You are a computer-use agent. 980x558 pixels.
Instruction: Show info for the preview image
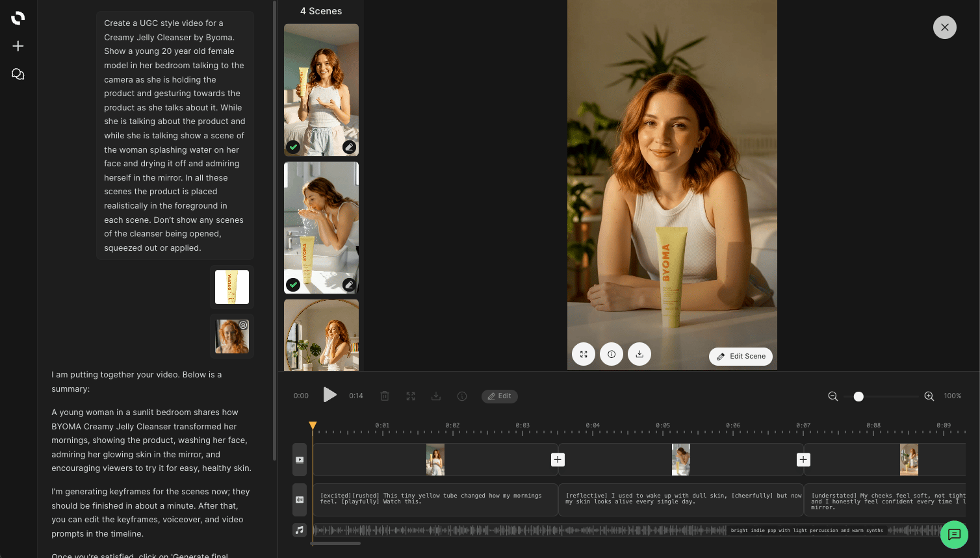point(612,354)
